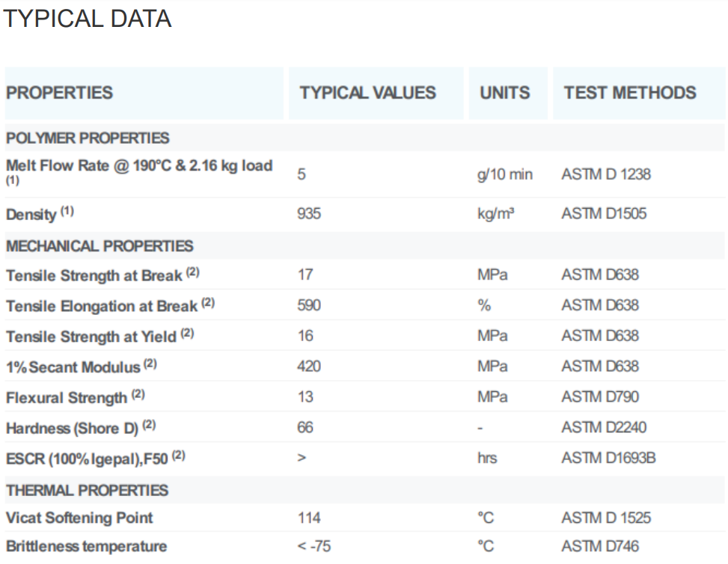Click the TEST METHODS column header
This screenshot has width=728, height=564.
point(629,94)
